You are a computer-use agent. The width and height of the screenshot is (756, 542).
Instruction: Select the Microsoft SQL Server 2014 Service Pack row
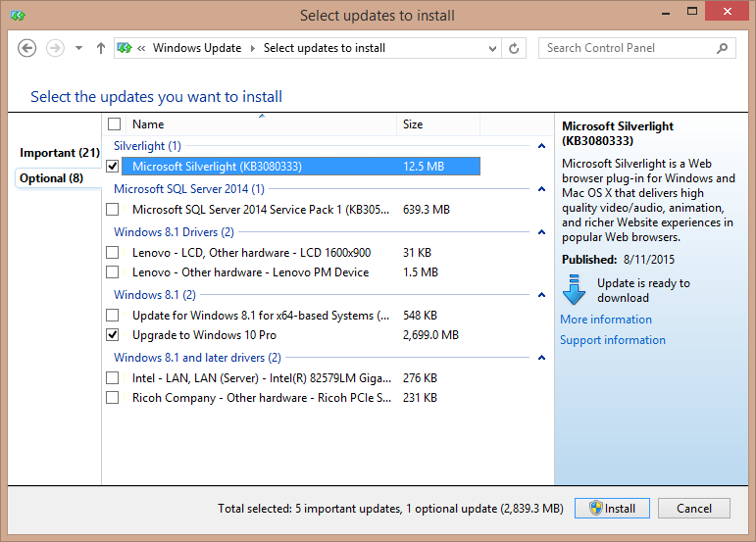[x=301, y=210]
